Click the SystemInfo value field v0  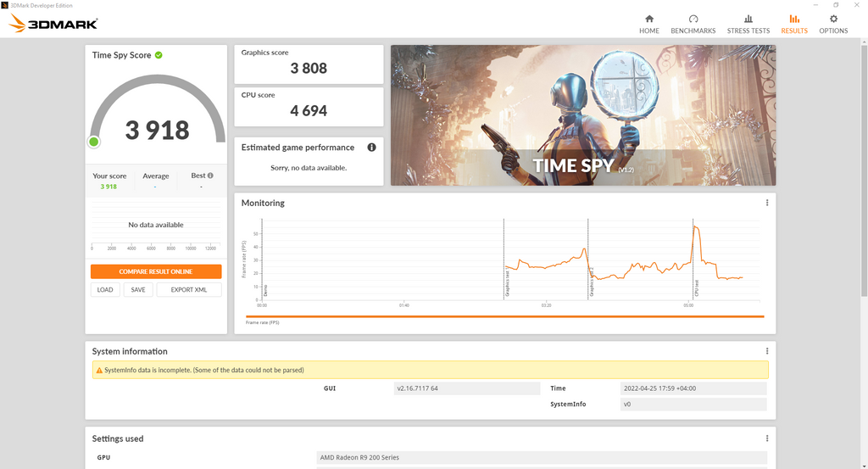point(693,405)
